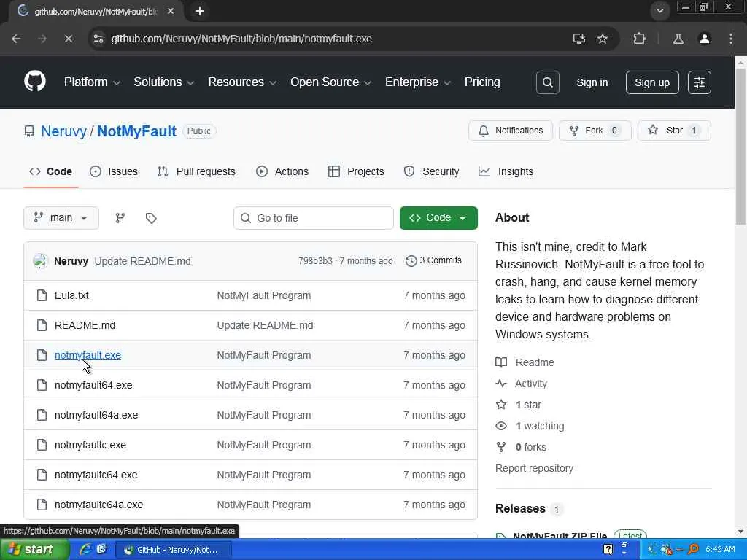The image size is (747, 560).
Task: Open a new browser tab
Action: [200, 11]
